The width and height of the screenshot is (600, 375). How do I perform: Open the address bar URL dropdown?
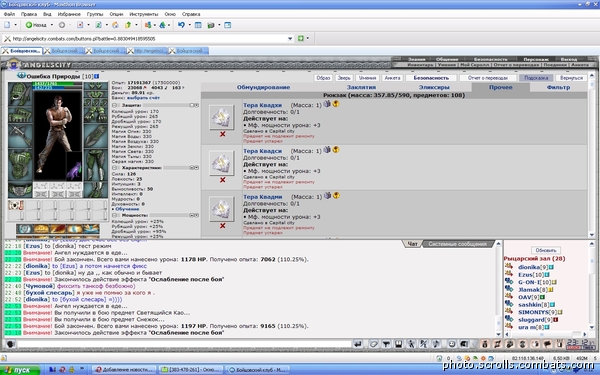tap(290, 39)
